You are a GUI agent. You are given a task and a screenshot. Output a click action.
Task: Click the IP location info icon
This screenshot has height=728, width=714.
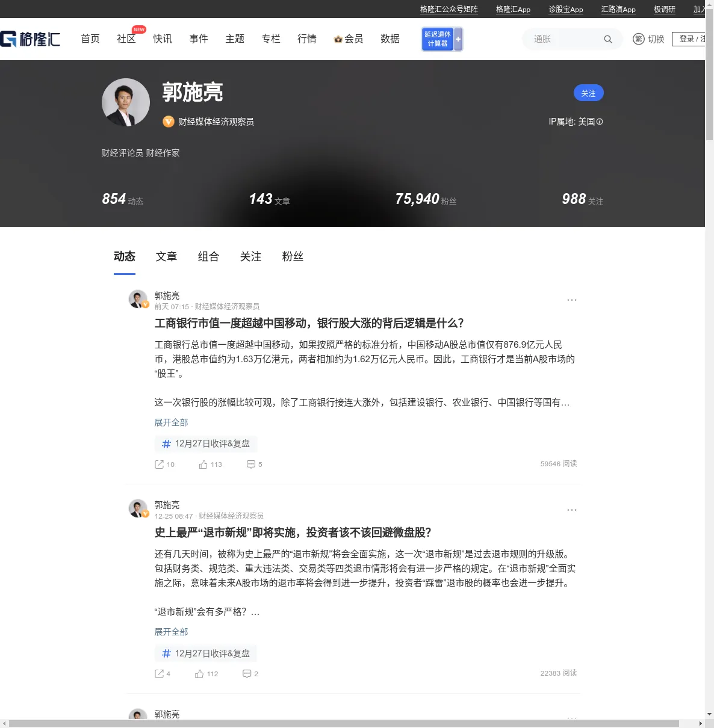point(600,122)
